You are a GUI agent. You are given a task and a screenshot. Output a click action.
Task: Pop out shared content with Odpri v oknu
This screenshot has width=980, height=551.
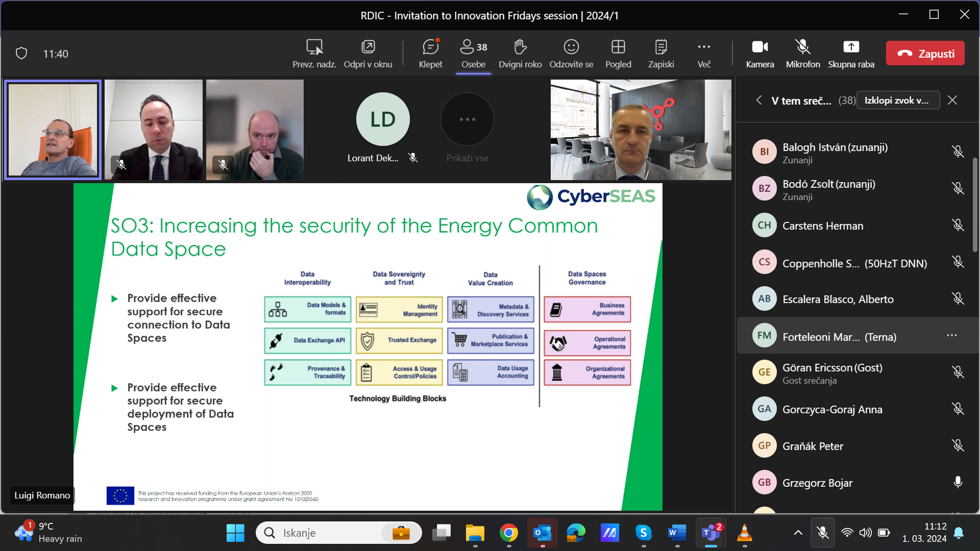(x=368, y=53)
